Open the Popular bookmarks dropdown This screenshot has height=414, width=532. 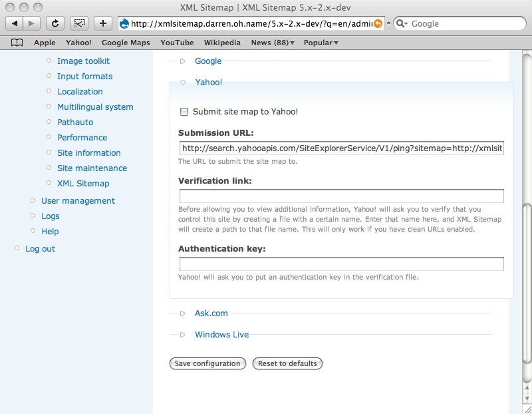point(321,43)
